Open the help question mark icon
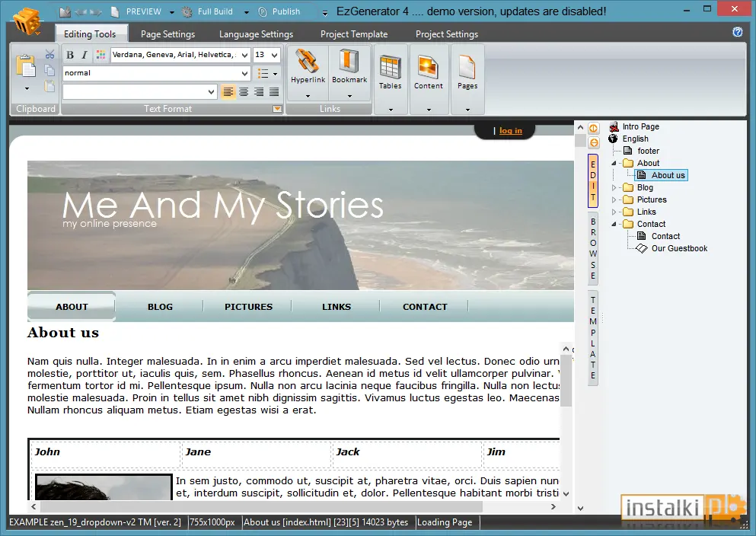Viewport: 756px width, 536px height. pyautogui.click(x=737, y=32)
